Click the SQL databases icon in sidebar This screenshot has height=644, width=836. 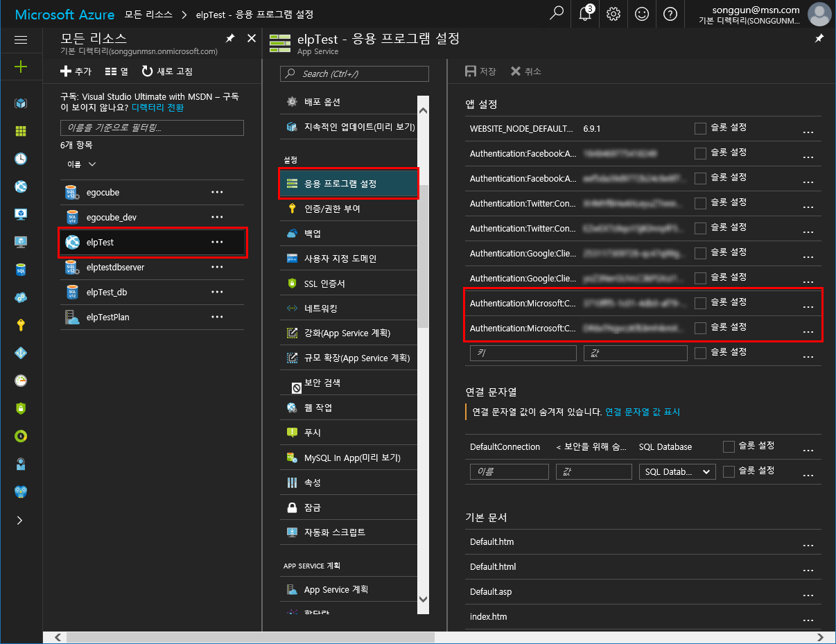point(21,270)
